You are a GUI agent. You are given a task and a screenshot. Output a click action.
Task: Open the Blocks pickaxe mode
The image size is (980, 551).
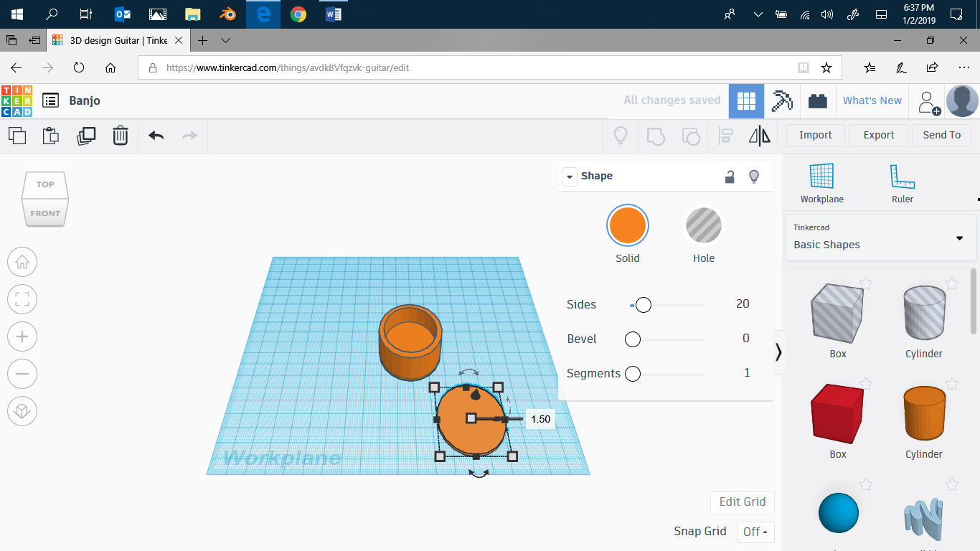[x=782, y=101]
